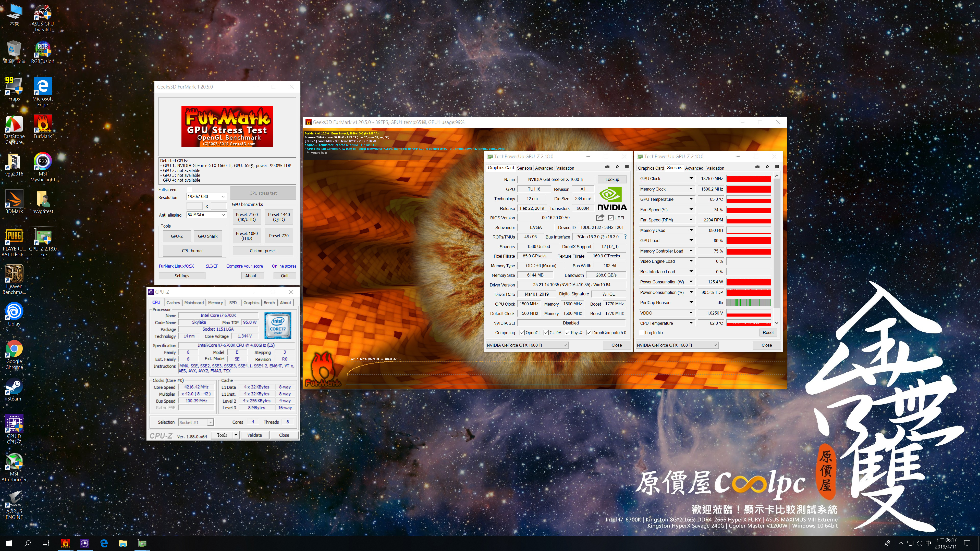The image size is (980, 551).
Task: Open Google Chrome desktop icon
Action: click(14, 355)
